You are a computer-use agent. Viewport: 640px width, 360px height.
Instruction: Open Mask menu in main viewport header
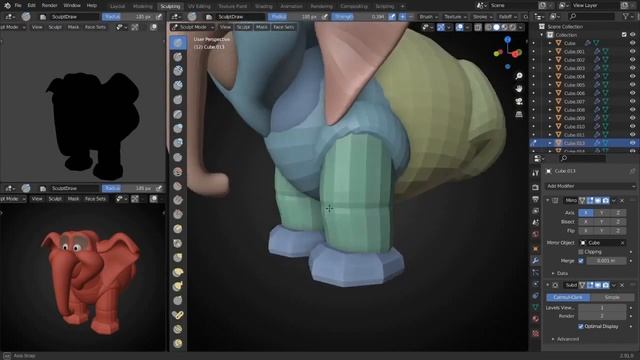(x=261, y=27)
